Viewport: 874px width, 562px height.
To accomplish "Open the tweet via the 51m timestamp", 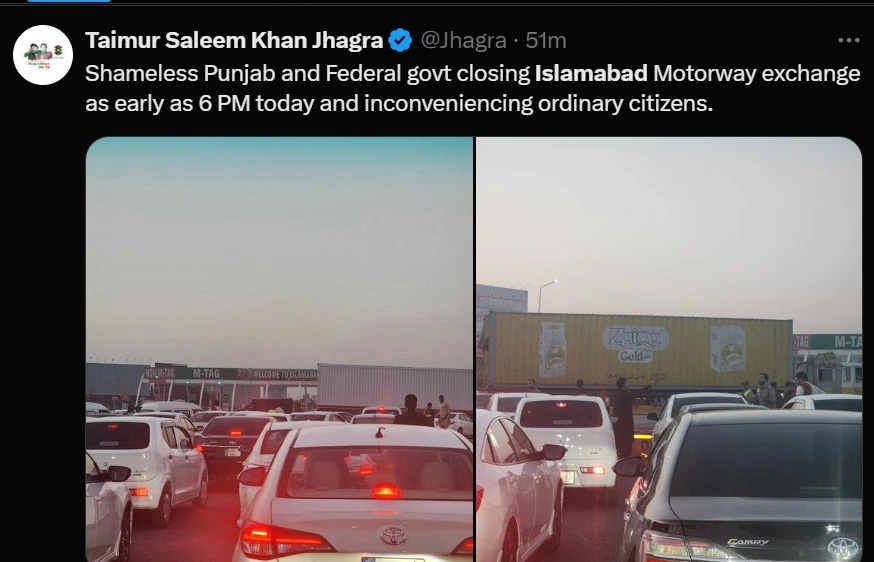I will 546,41.
